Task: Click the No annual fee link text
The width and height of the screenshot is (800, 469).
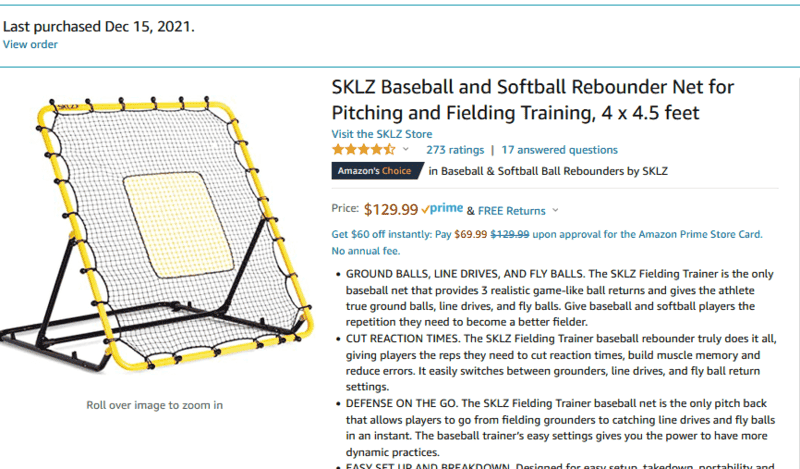Action: click(366, 251)
